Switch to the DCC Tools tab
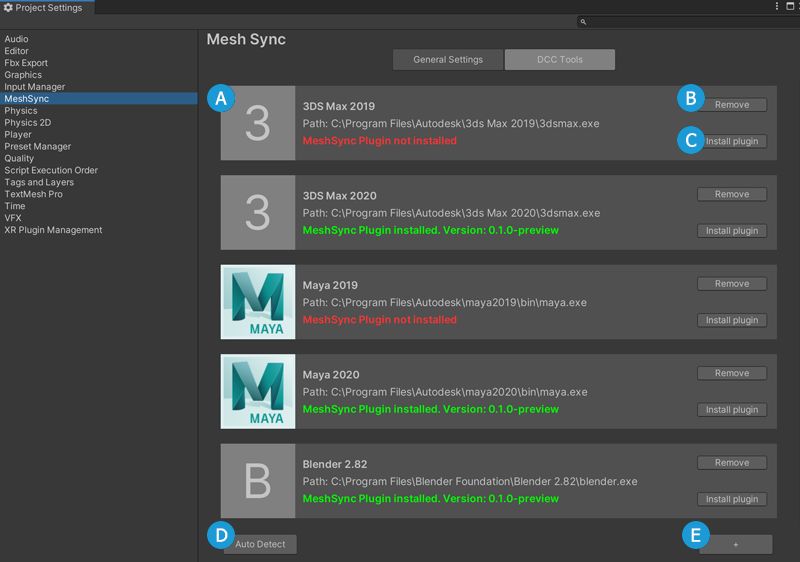Screen dimensions: 800x562 560,60
